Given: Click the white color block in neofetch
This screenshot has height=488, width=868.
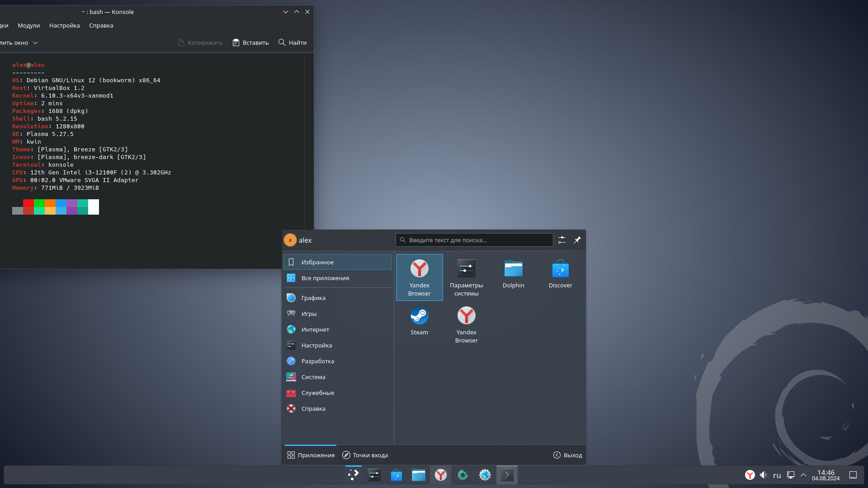Looking at the screenshot, I should pos(94,207).
